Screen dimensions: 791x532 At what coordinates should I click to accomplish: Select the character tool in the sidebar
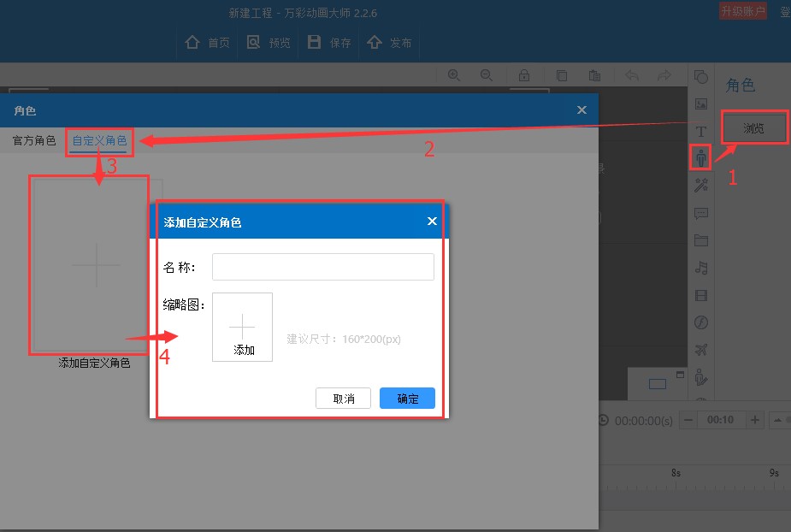point(701,158)
